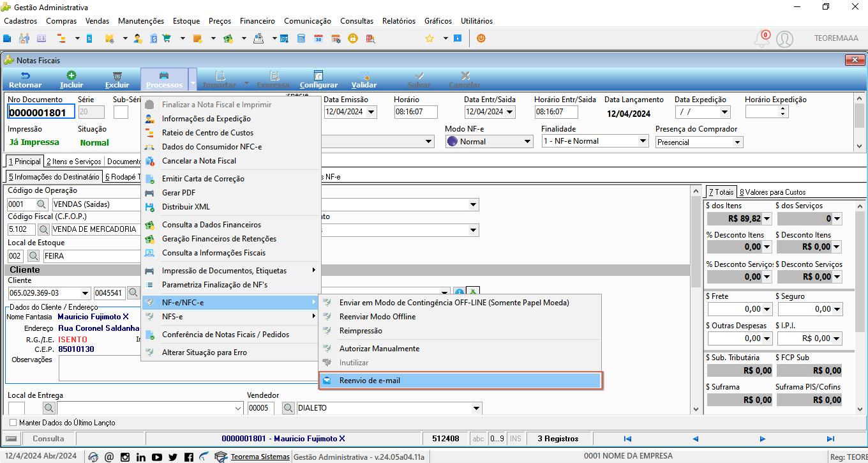
Task: Click the Excluir trash icon
Action: pyautogui.click(x=117, y=75)
